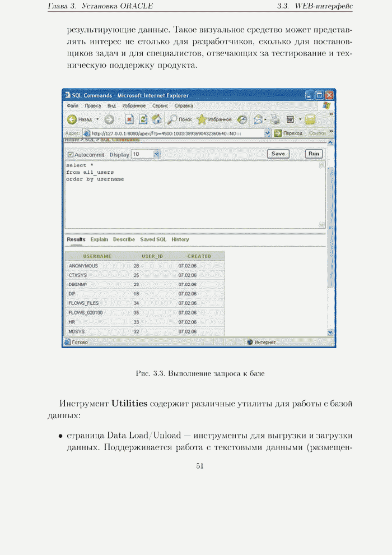Click the Refresh page icon
This screenshot has width=392, height=555.
coord(143,119)
